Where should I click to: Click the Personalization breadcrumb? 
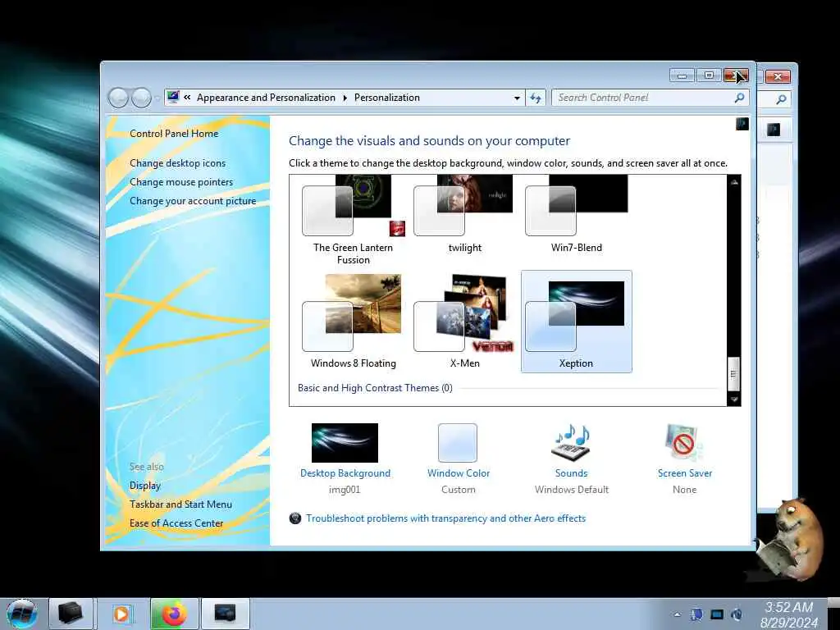pos(387,98)
